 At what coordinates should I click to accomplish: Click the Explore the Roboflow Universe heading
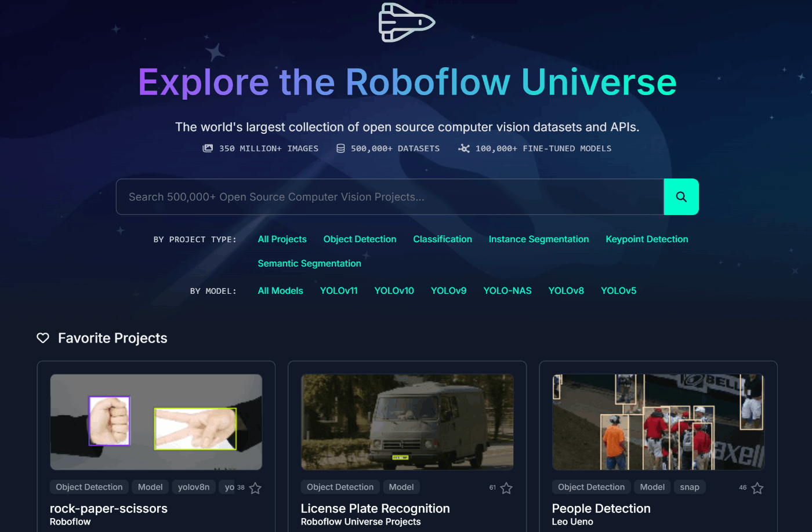tap(407, 82)
